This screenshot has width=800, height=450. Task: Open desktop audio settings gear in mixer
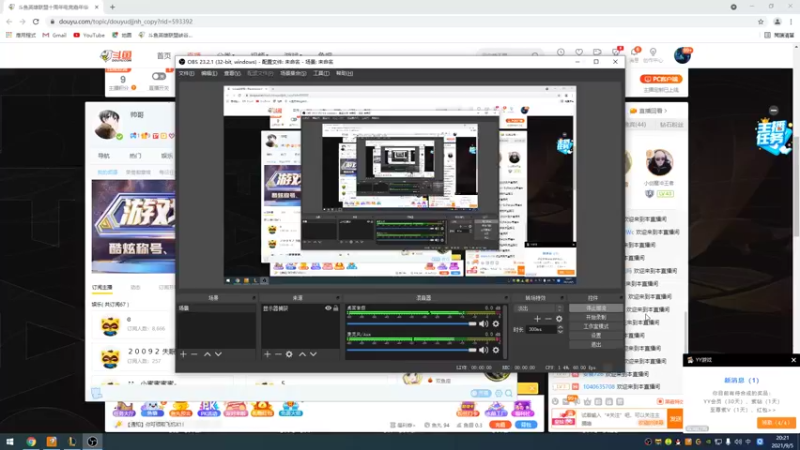[496, 323]
